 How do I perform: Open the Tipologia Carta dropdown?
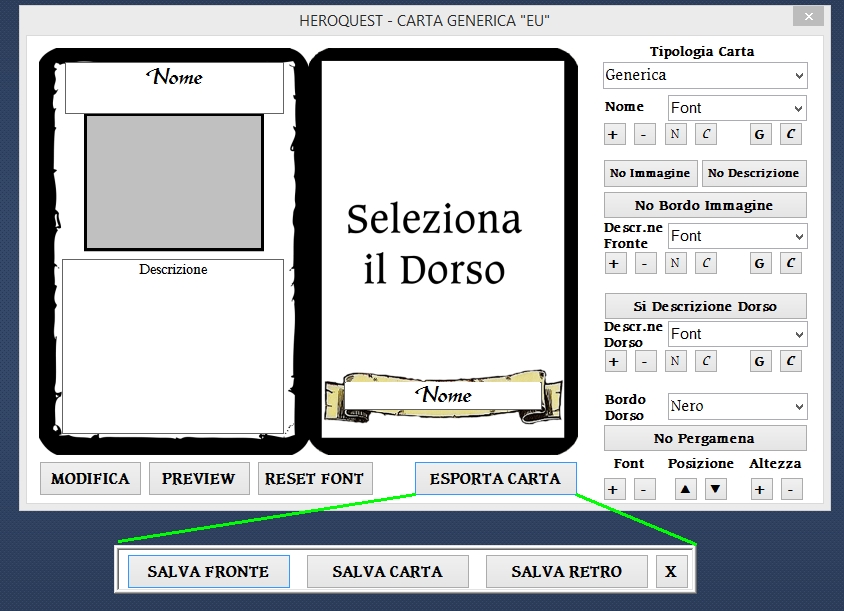pyautogui.click(x=705, y=75)
